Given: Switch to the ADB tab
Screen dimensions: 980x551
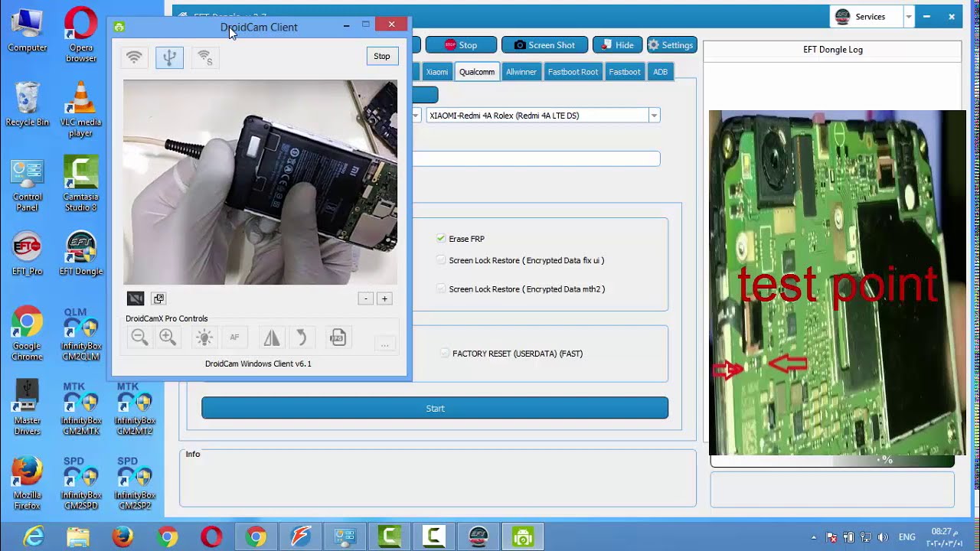Looking at the screenshot, I should (660, 72).
